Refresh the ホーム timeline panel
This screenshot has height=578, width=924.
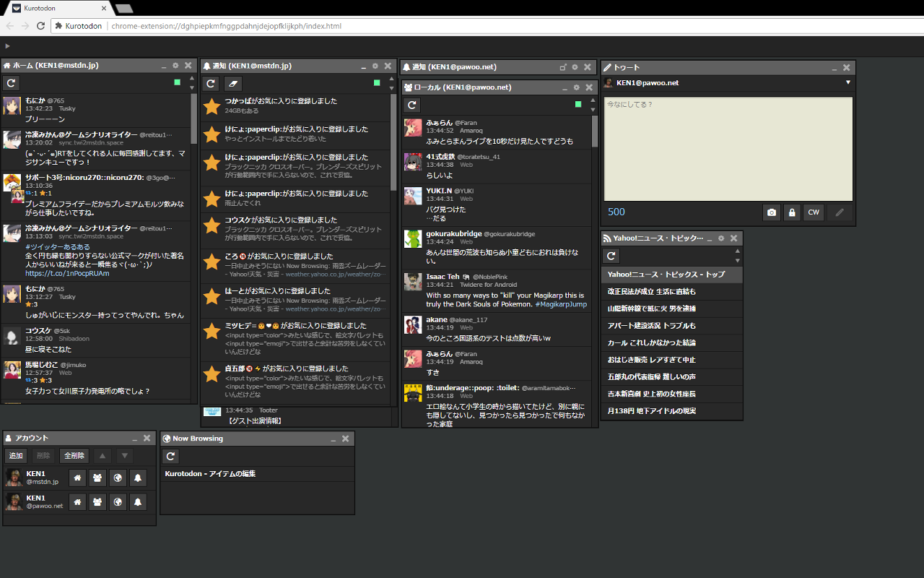(x=11, y=83)
